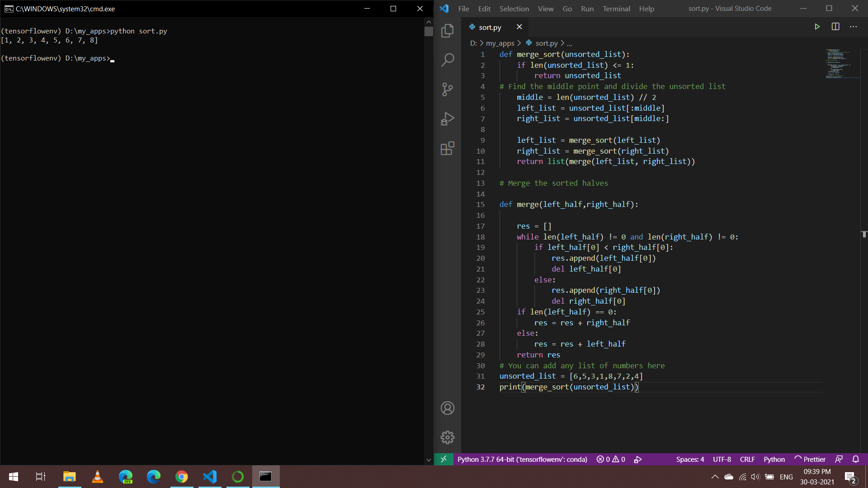Expand the my_apps breadcrumb folder

tap(500, 43)
